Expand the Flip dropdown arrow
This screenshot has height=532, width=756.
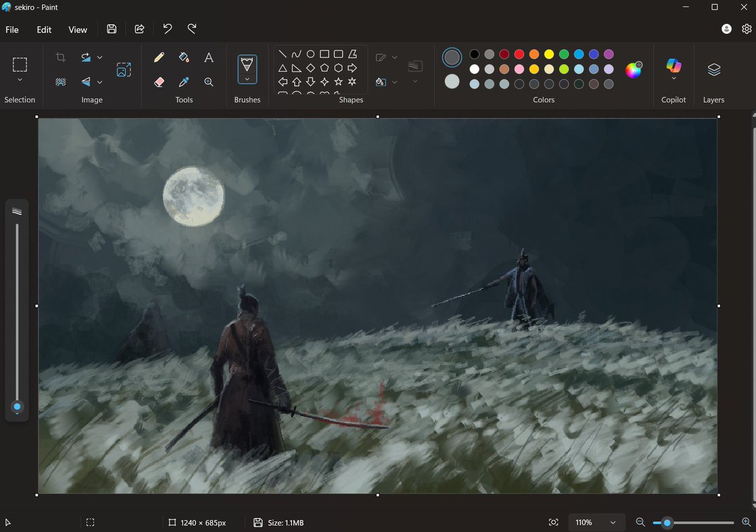(x=100, y=81)
